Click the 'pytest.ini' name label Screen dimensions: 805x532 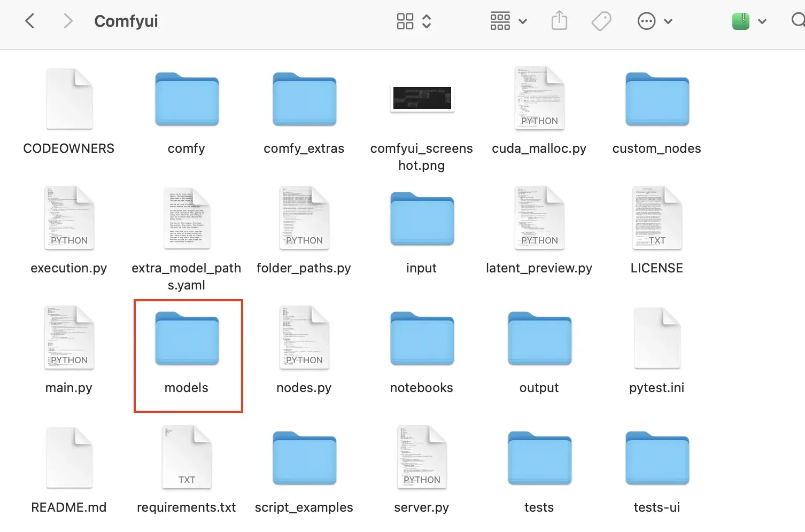pos(657,388)
